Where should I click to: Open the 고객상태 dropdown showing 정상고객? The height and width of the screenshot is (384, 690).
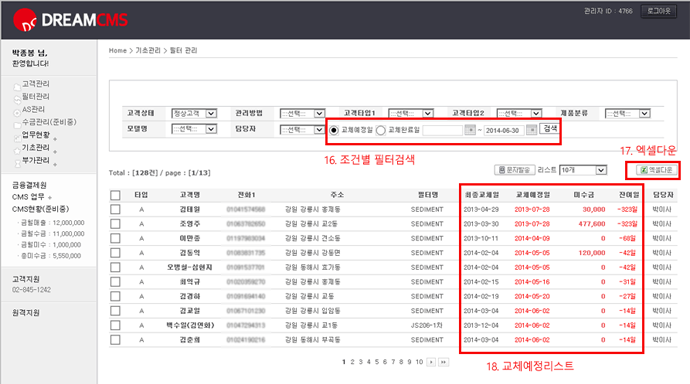pos(194,113)
